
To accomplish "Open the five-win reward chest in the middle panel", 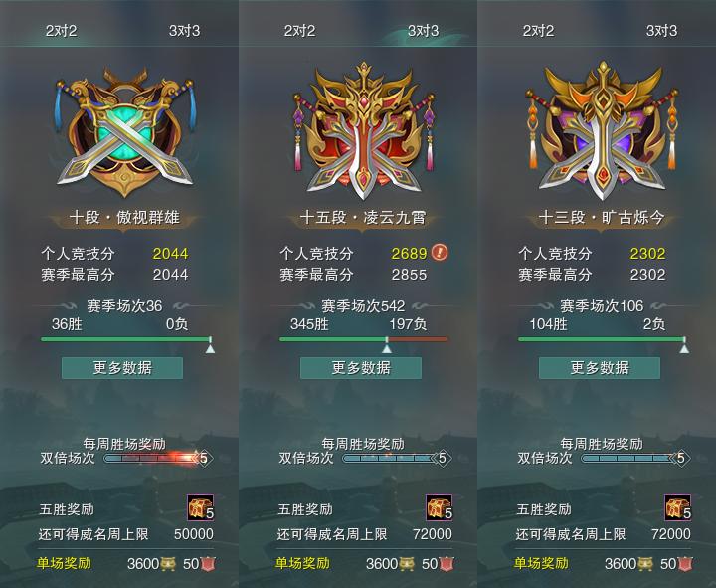I will coord(439,507).
